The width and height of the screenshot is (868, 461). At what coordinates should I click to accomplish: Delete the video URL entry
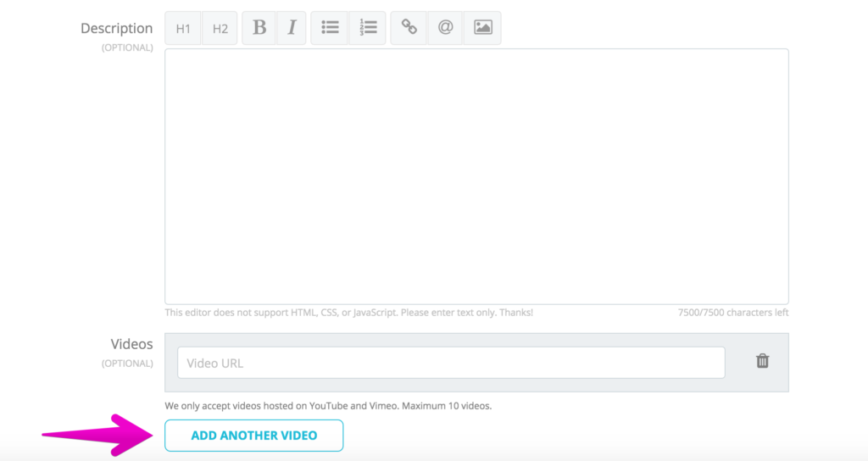tap(762, 361)
